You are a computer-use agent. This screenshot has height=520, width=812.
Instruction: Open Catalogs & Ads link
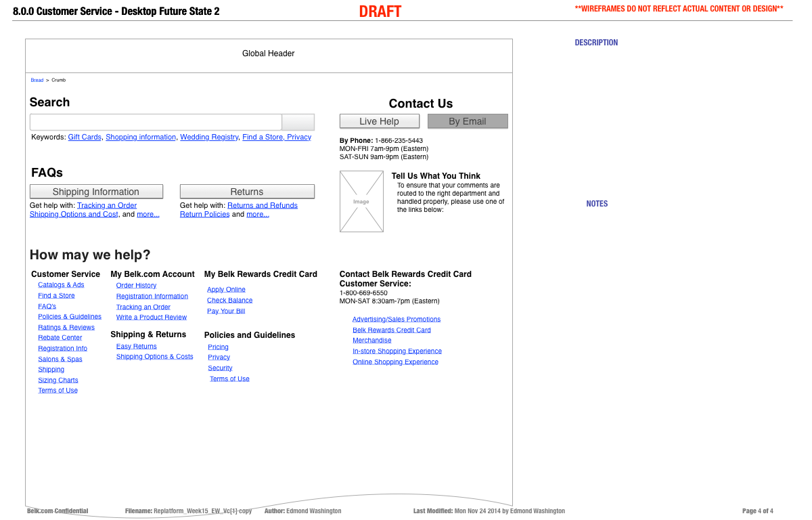(61, 285)
